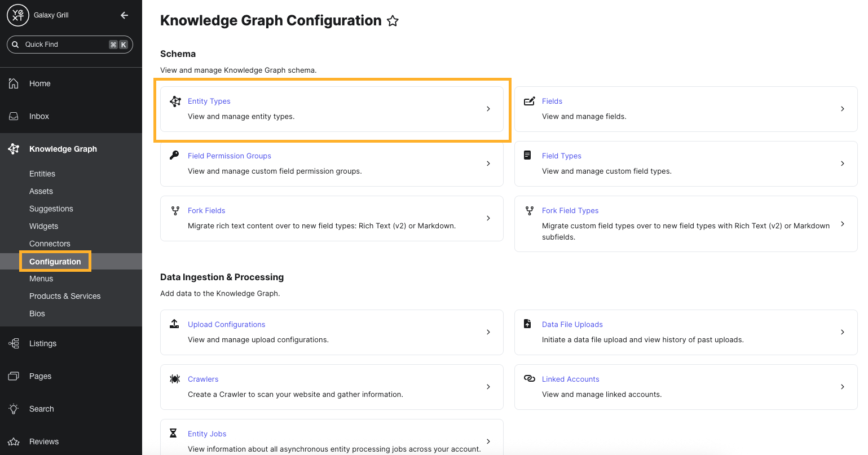Click the Fork Fields branch icon
The image size is (868, 455).
175,210
